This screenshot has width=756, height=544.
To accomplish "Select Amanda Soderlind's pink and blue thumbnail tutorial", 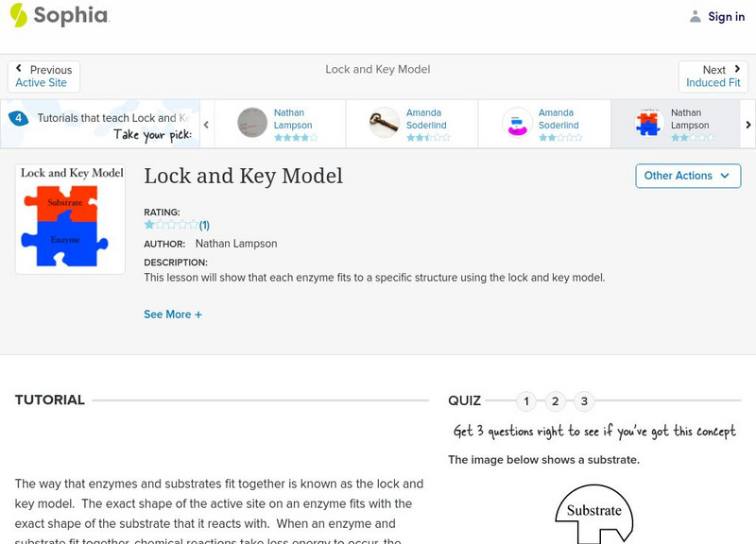I will [517, 123].
